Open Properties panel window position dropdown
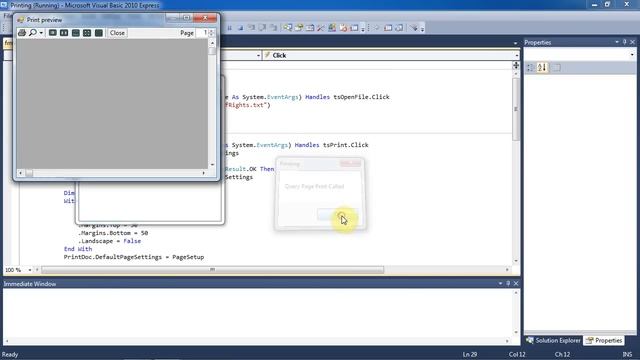The width and height of the screenshot is (640, 360). click(x=617, y=42)
